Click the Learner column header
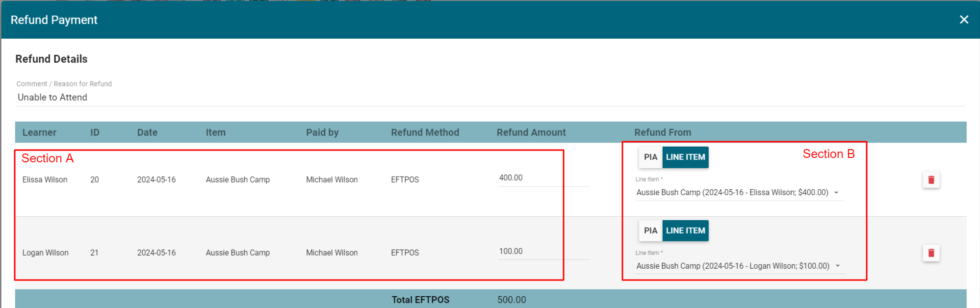This screenshot has width=980, height=308. pyautogui.click(x=39, y=132)
